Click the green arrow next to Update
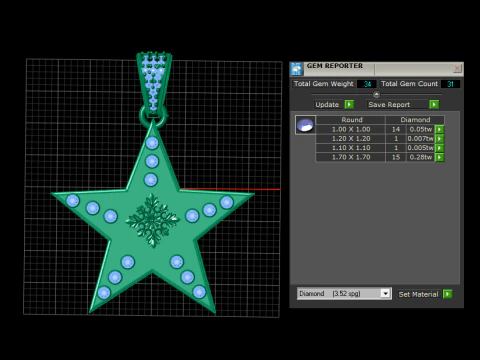Screen dimensions: 480x360 [x=349, y=104]
